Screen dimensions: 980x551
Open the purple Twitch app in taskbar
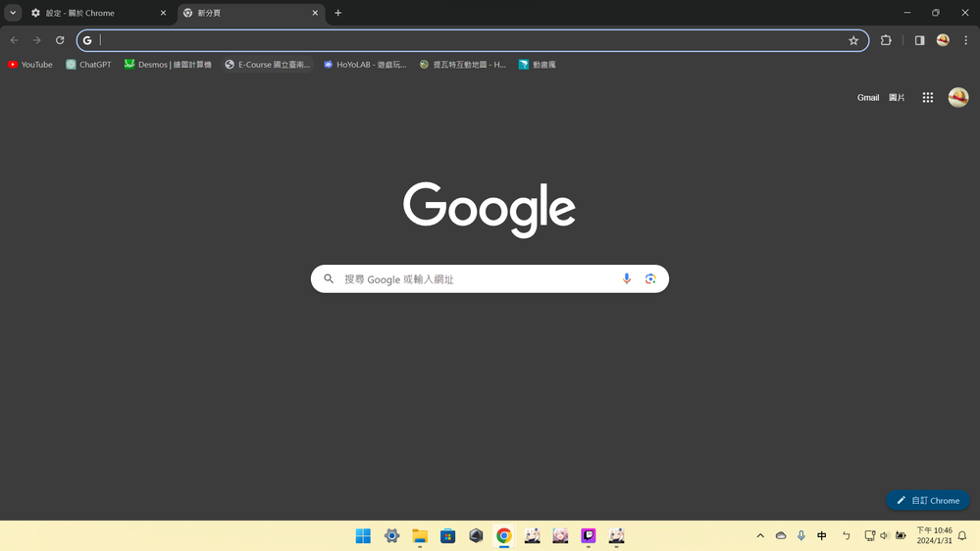point(589,536)
